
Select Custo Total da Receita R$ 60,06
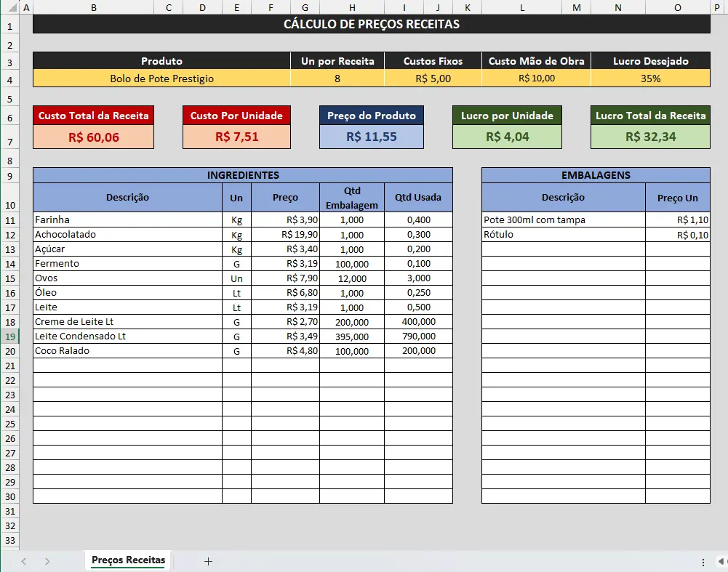point(93,137)
